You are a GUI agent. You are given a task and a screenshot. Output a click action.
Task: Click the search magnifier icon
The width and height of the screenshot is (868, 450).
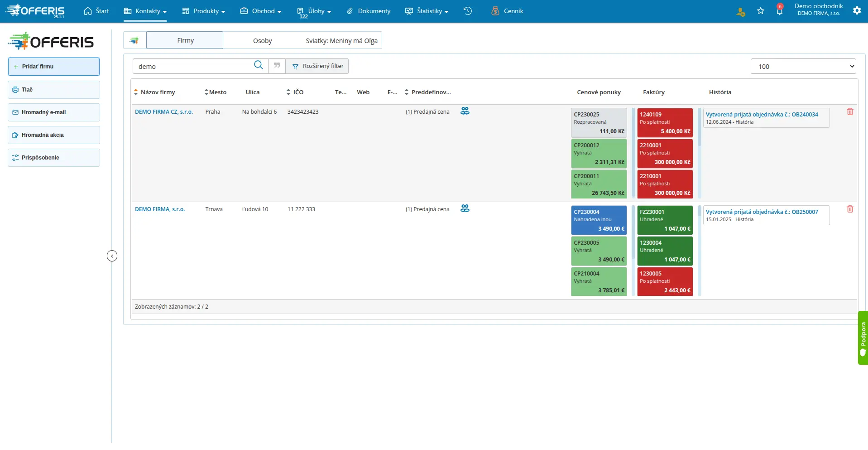(x=258, y=65)
